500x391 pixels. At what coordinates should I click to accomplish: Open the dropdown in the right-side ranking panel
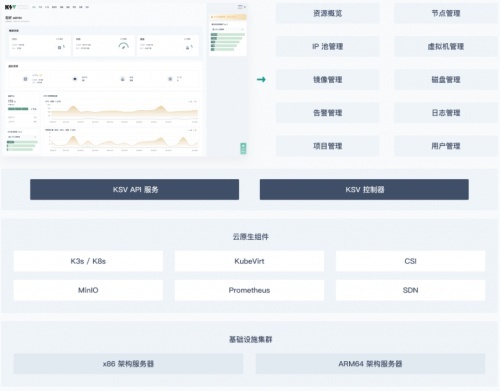pyautogui.click(x=228, y=29)
